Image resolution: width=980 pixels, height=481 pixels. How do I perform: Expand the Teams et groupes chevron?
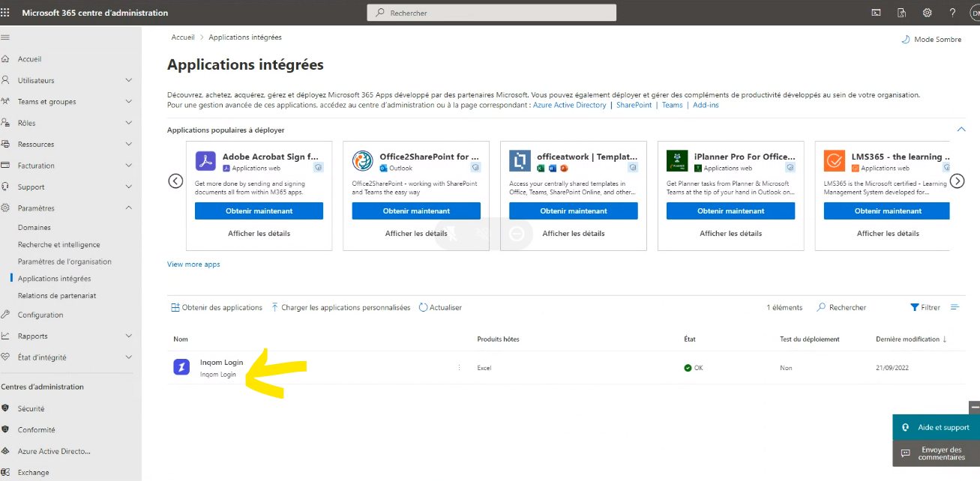[129, 102]
